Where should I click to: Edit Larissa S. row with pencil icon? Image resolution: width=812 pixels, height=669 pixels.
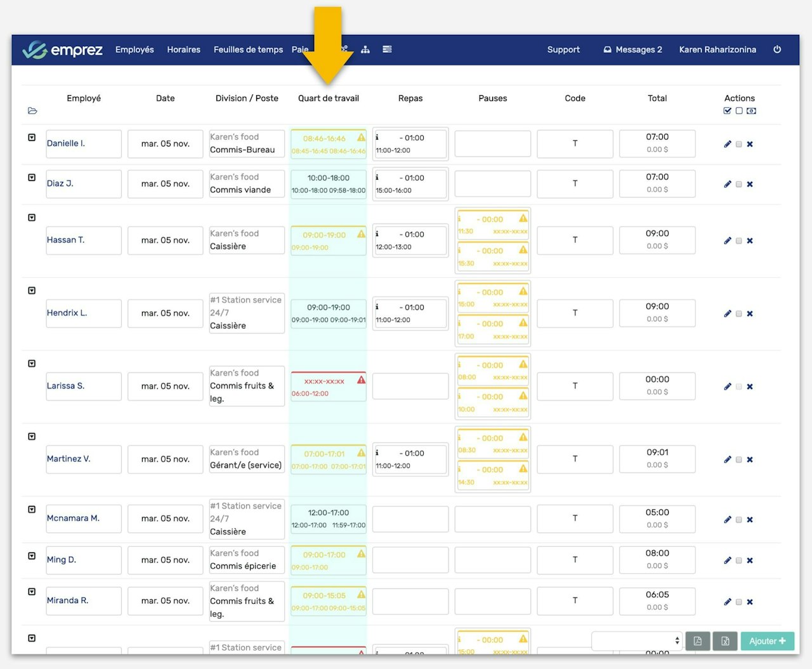point(728,386)
